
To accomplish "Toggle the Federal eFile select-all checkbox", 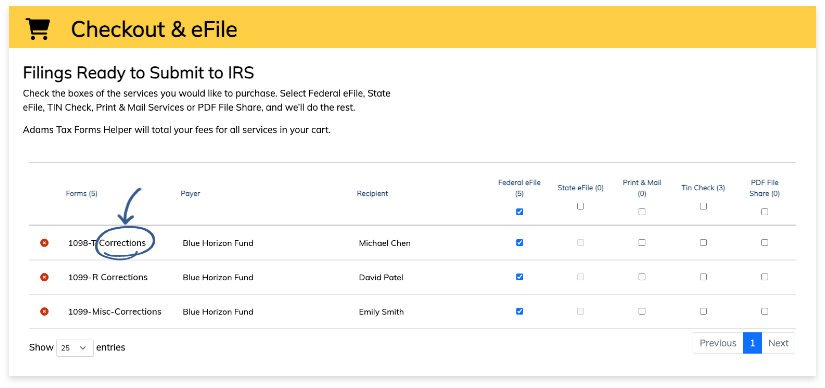I will 519,212.
